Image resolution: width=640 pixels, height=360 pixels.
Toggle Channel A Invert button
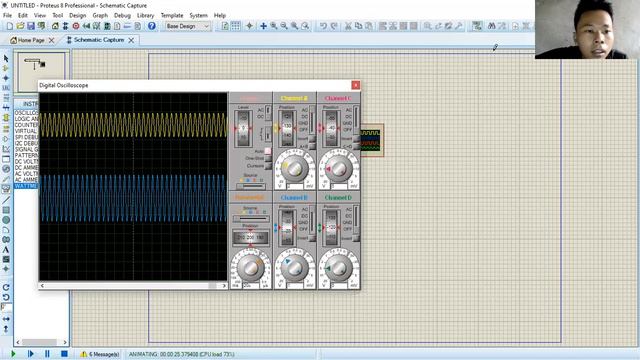click(312, 139)
